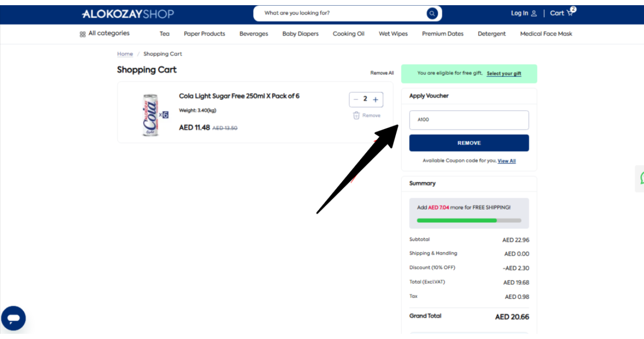644x339 pixels.
Task: Click Cart text in header
Action: coord(557,13)
